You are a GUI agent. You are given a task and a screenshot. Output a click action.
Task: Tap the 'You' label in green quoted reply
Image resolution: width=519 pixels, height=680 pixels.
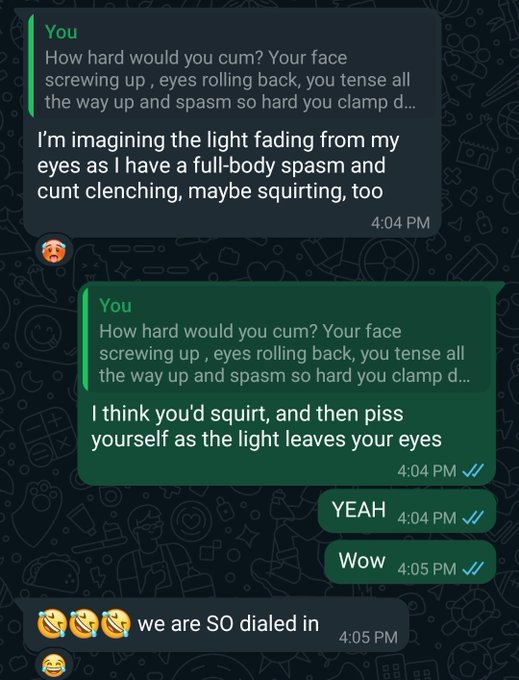[115, 305]
